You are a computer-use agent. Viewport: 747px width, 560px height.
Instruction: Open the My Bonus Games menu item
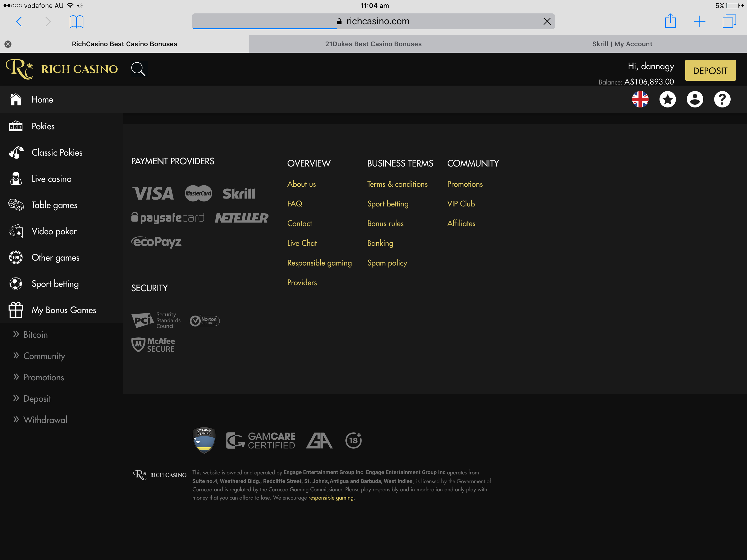coord(64,310)
